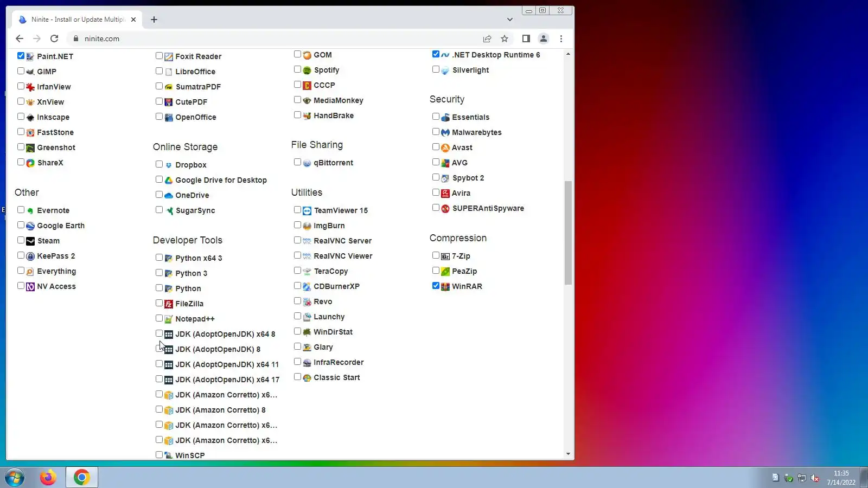Click the WinRAR icon
The image size is (868, 488).
coord(445,286)
